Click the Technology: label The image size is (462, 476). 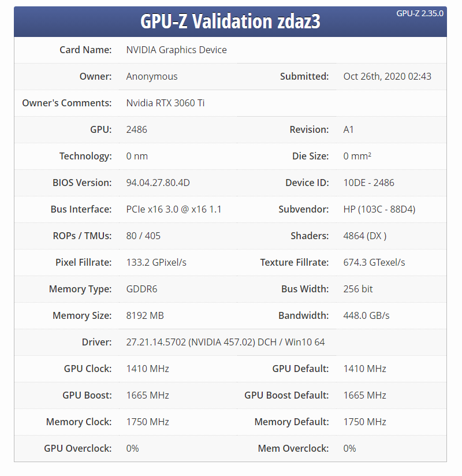point(85,156)
